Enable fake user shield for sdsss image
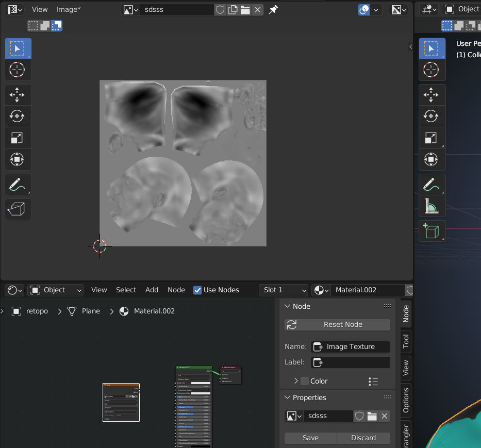The width and height of the screenshot is (481, 448). click(x=220, y=10)
